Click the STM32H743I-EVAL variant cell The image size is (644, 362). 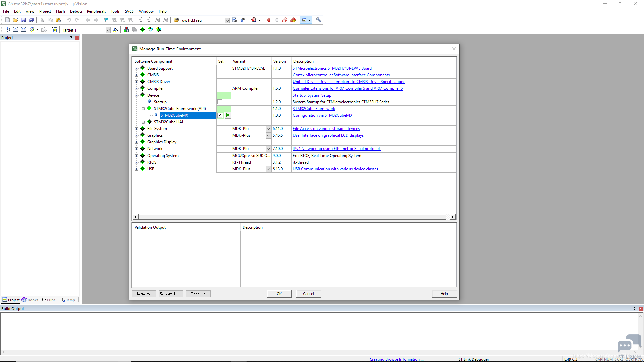point(251,68)
